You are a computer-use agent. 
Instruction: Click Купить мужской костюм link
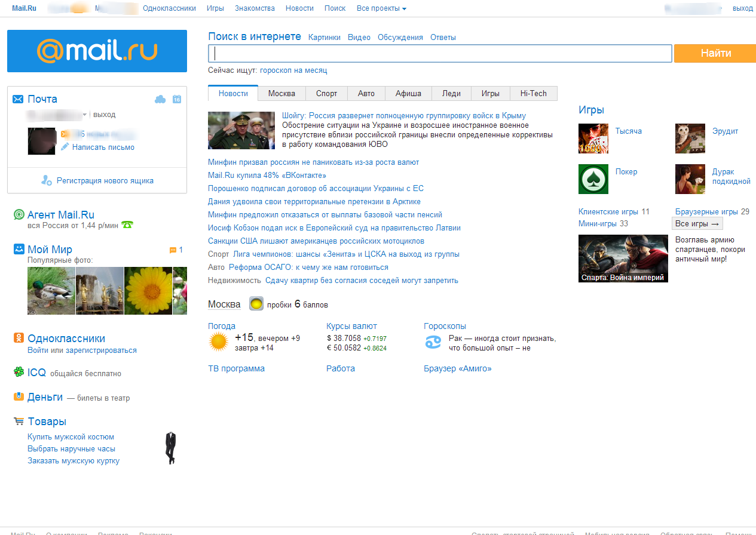pos(71,436)
